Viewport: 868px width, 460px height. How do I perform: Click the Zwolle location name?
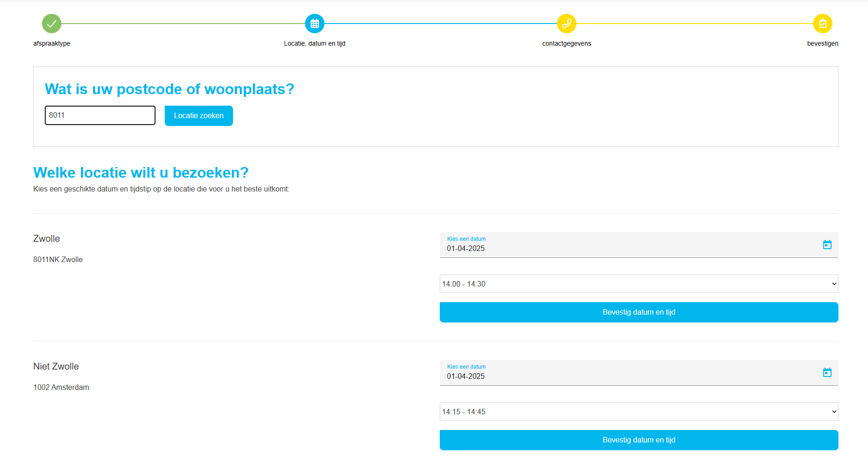point(47,239)
